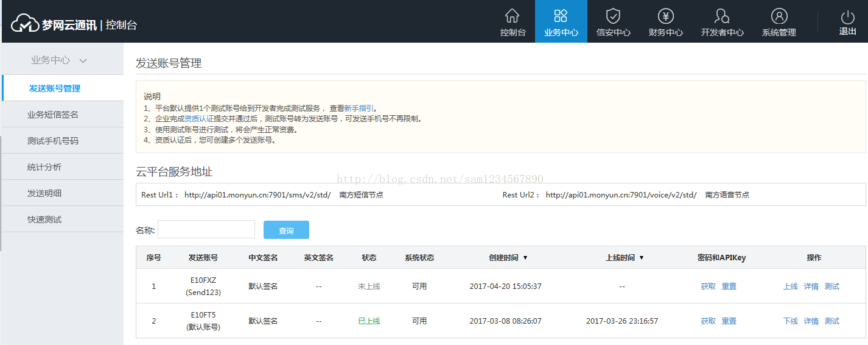Click the 密码和APIKey column header
The image size is (868, 345).
721,258
